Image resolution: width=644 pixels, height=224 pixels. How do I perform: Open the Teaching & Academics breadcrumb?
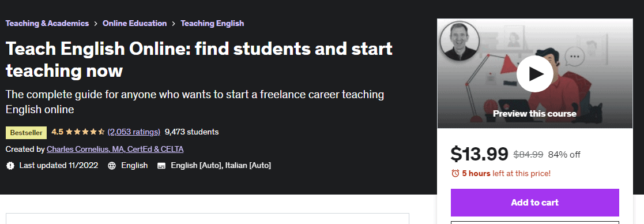point(47,24)
